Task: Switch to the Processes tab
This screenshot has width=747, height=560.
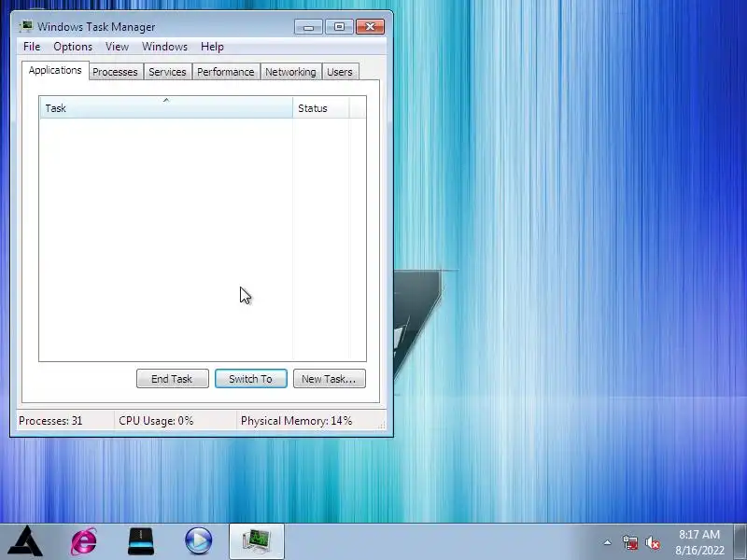Action: point(115,72)
